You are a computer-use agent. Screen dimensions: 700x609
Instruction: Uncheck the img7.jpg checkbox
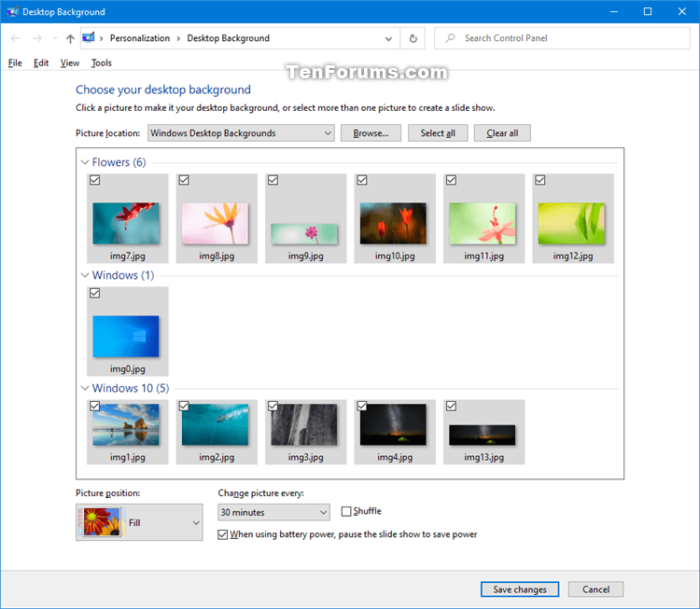pyautogui.click(x=94, y=180)
